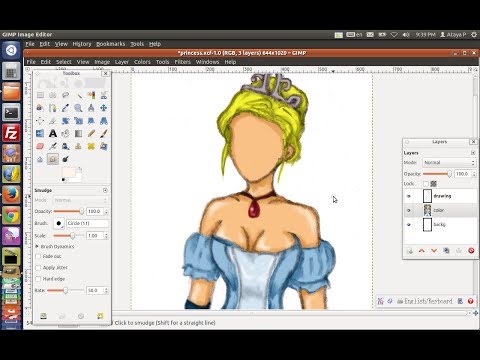The image size is (480, 360).
Task: Hide the backg layer with its eye icon
Action: point(409,225)
